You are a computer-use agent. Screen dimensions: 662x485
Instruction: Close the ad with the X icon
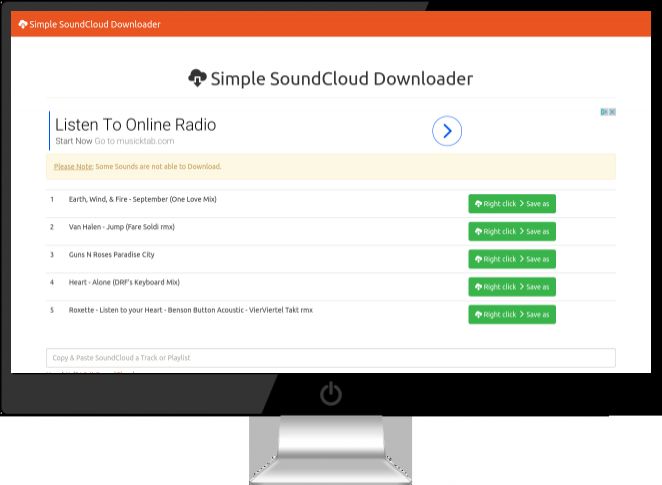[x=612, y=112]
